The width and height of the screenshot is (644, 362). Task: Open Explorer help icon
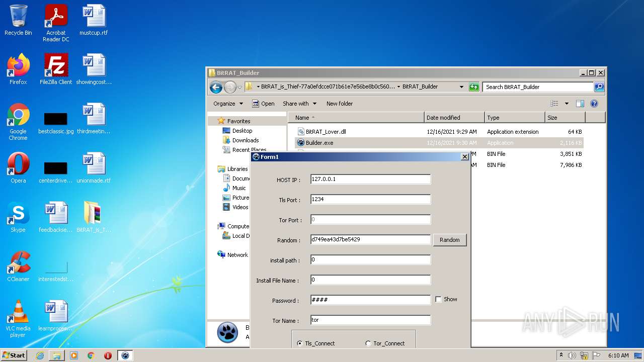pos(594,104)
